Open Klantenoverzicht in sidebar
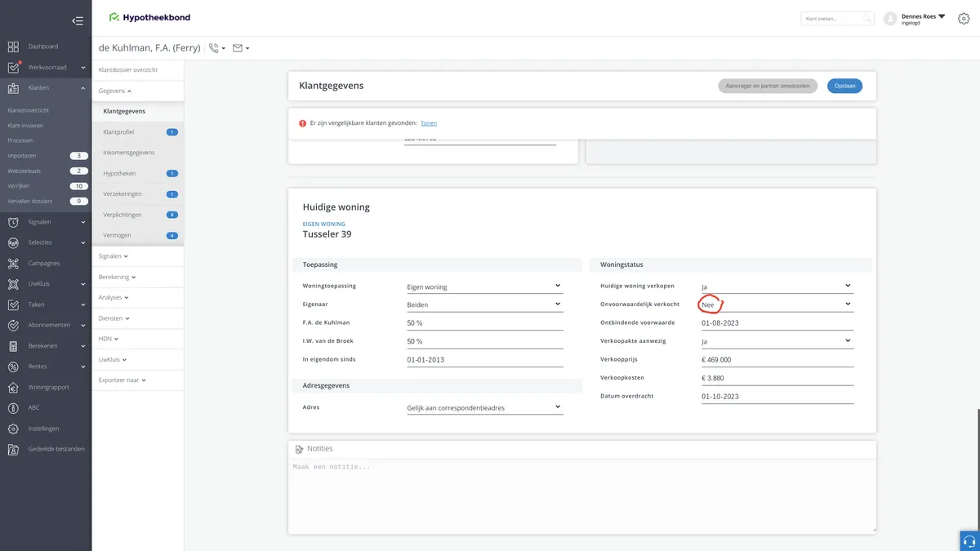 coord(28,110)
